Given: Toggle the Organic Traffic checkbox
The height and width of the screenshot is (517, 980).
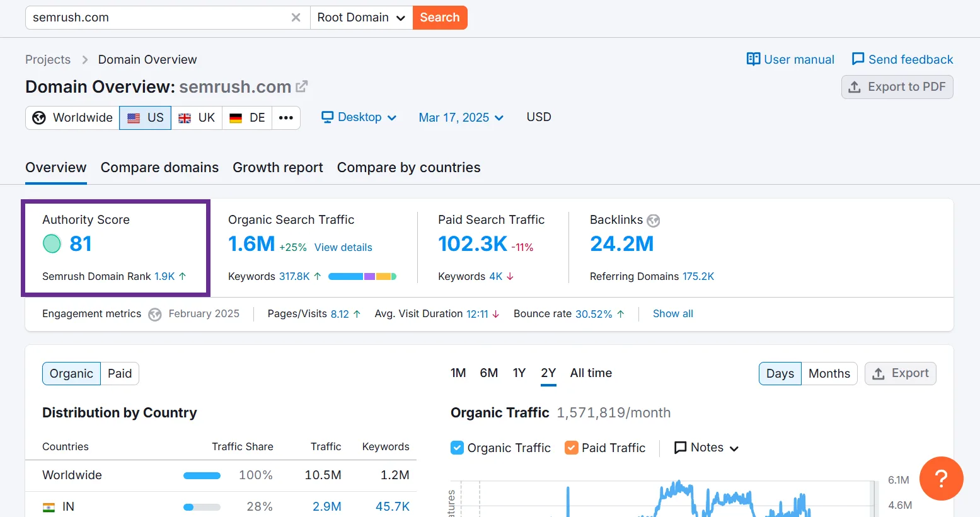Looking at the screenshot, I should tap(458, 448).
